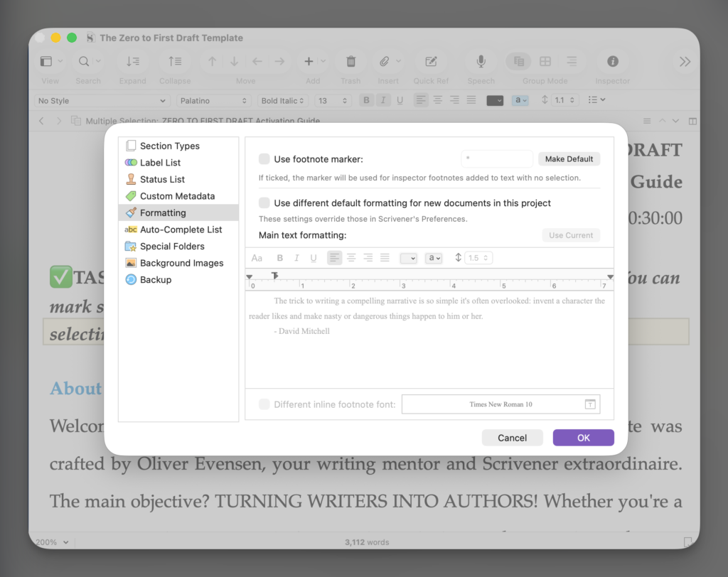The image size is (728, 577).
Task: Tick Use different default formatting checkbox
Action: 264,203
